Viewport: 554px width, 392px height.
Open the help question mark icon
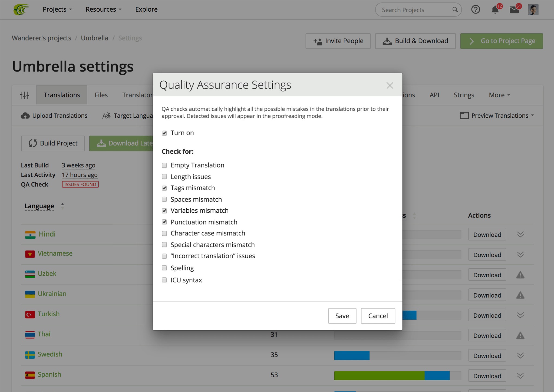(x=476, y=10)
